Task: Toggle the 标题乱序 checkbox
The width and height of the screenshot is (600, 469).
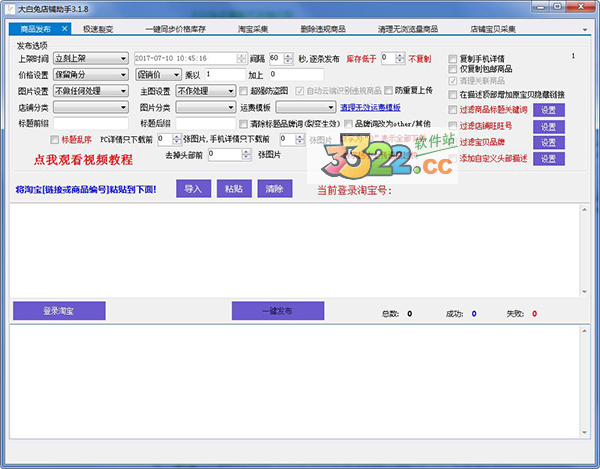Action: [x=55, y=140]
